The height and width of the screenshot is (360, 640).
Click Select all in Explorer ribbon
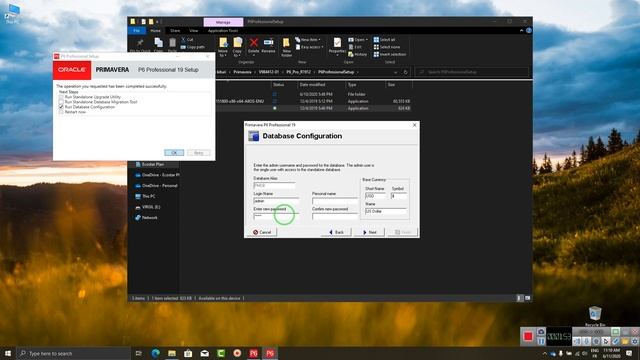point(384,40)
